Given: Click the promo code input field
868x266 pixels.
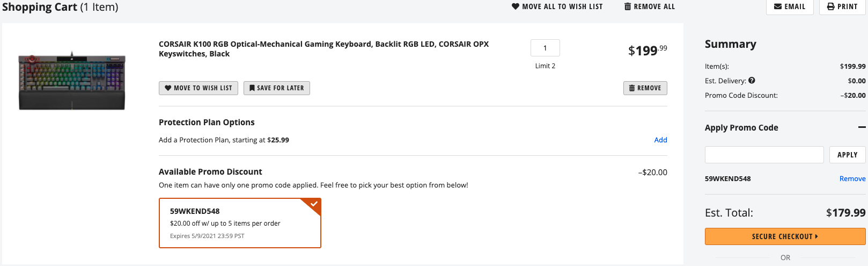Looking at the screenshot, I should click(x=764, y=155).
